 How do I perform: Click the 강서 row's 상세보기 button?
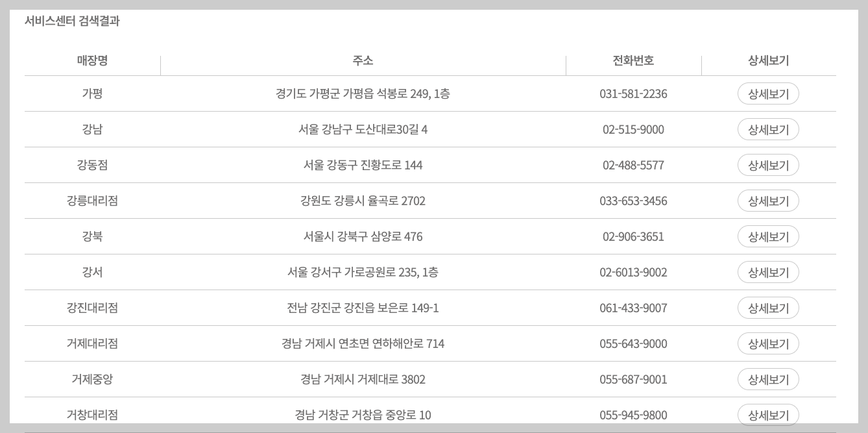(x=768, y=272)
